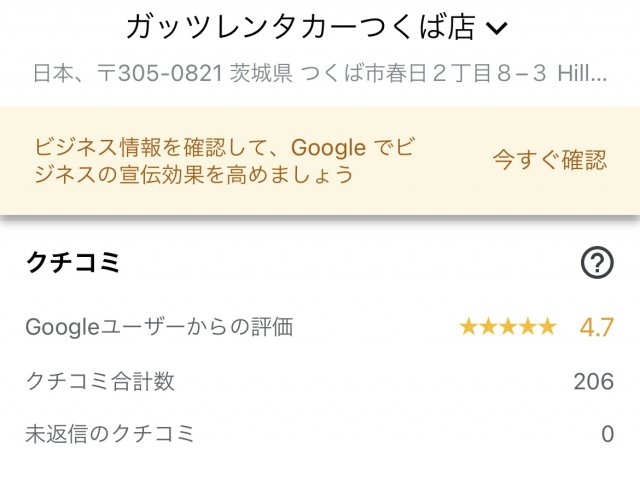Select the store address line
640x479 pixels.
[x=319, y=73]
